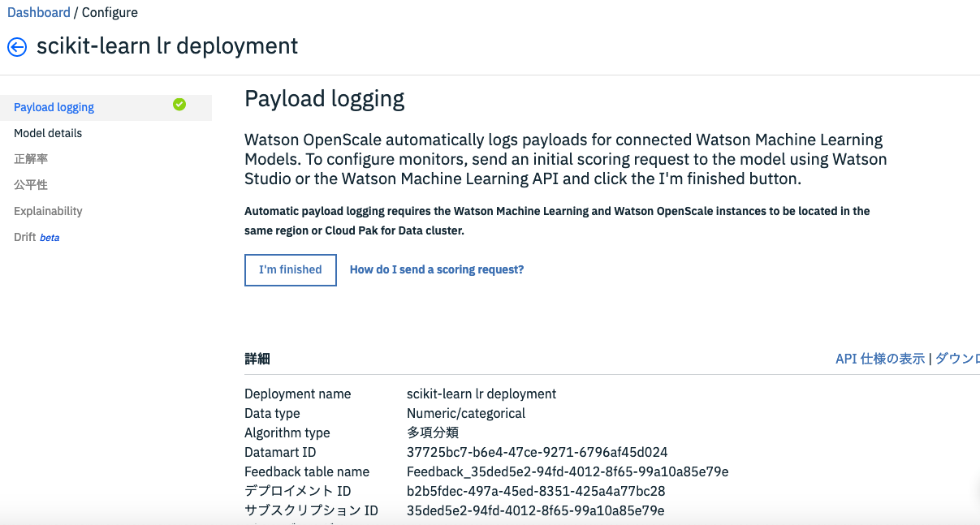The height and width of the screenshot is (525, 980).
Task: Click the API 仕様の表示 link
Action: [880, 359]
